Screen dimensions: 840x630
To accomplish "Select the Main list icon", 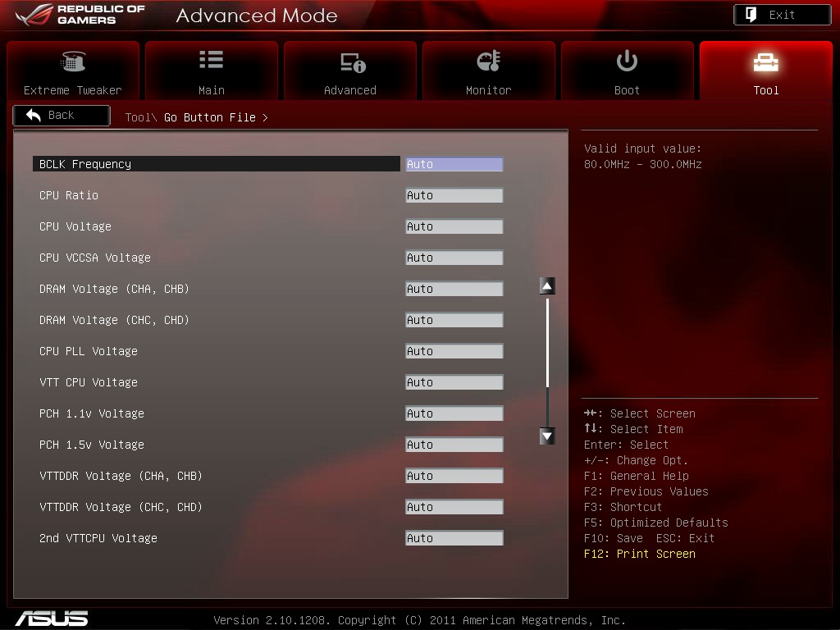I will pos(211,59).
